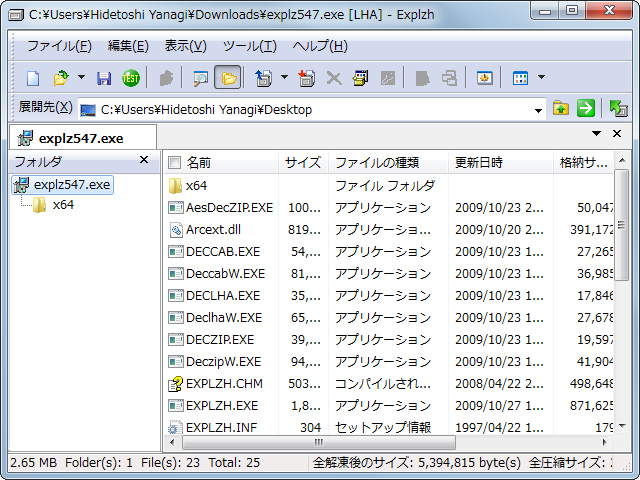Select DECCAB.EXE in the file list

[x=214, y=252]
